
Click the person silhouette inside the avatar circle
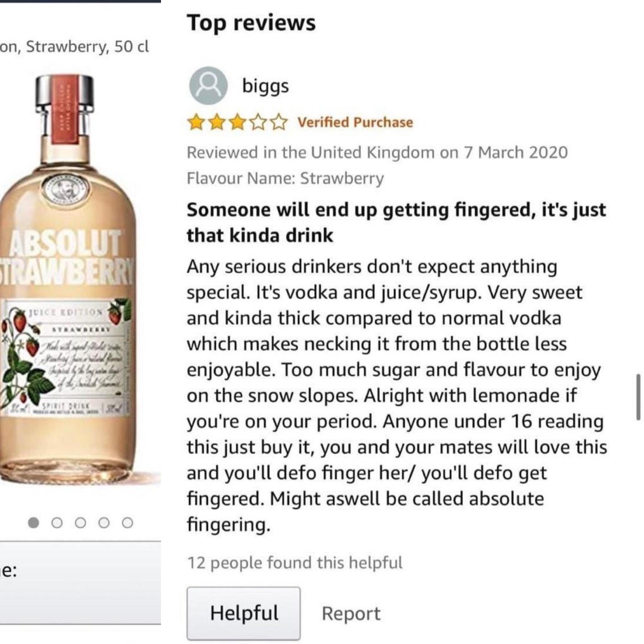(x=208, y=87)
